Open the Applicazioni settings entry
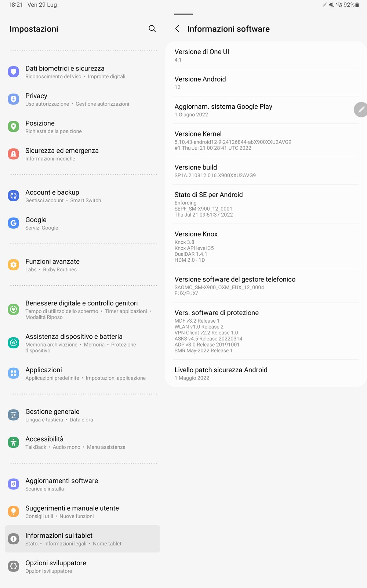367x588 pixels. click(83, 373)
